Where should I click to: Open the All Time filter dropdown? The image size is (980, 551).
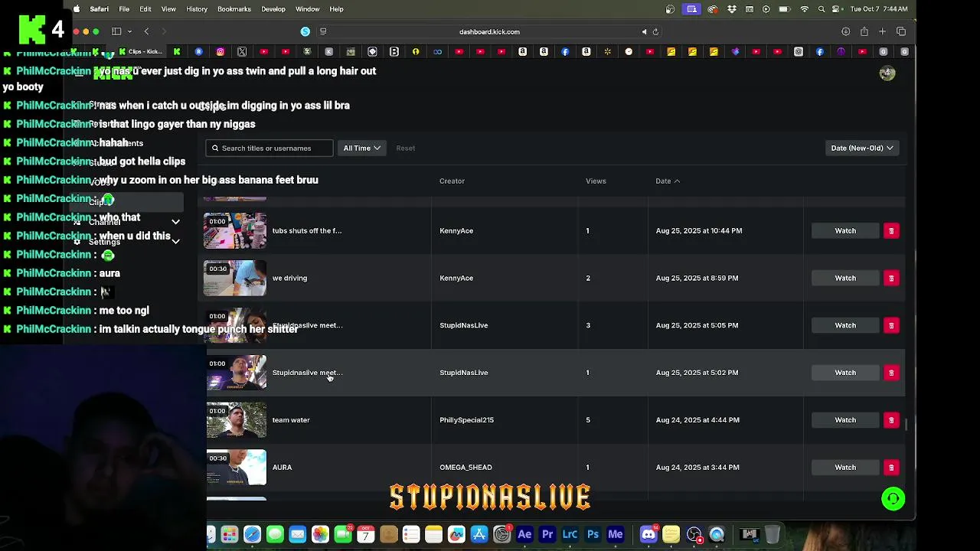click(x=361, y=148)
